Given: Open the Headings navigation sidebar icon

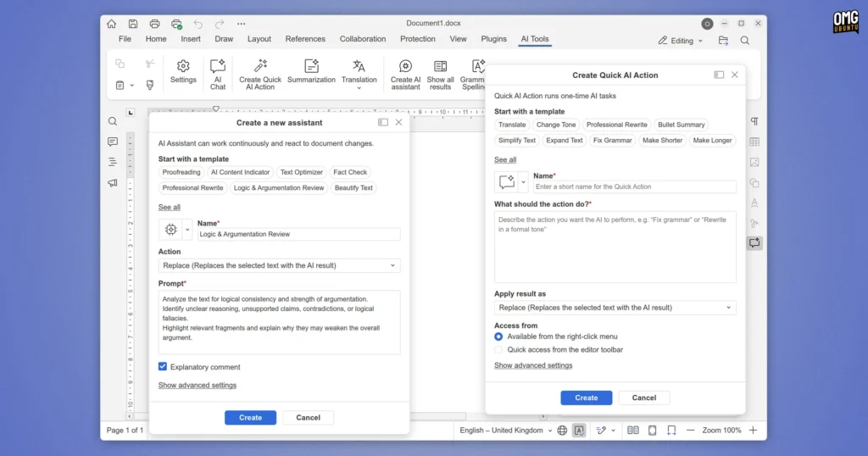Looking at the screenshot, I should (x=113, y=162).
